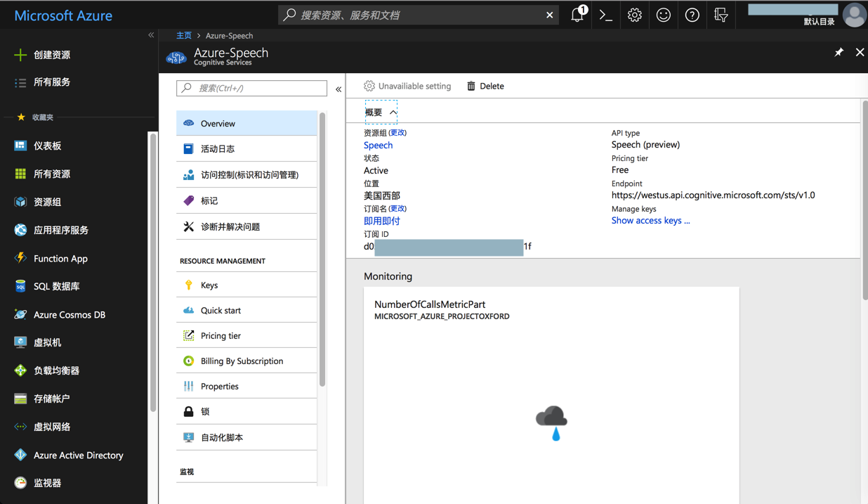The width and height of the screenshot is (868, 504).
Task: Select Overview in resource menu
Action: pos(246,123)
